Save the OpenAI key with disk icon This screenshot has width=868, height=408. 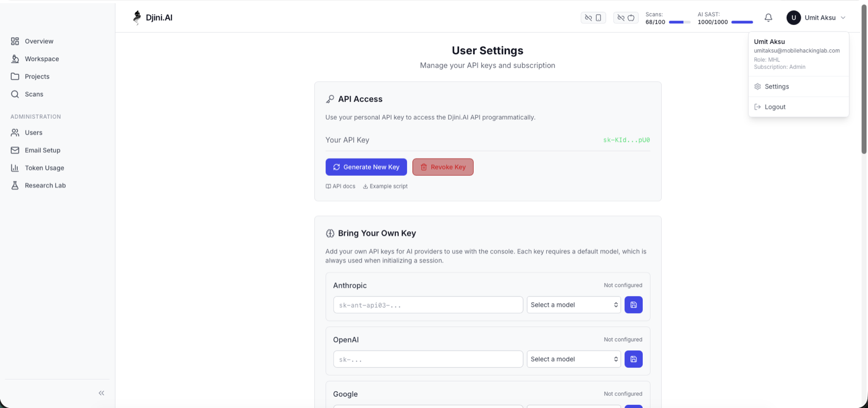click(x=634, y=359)
